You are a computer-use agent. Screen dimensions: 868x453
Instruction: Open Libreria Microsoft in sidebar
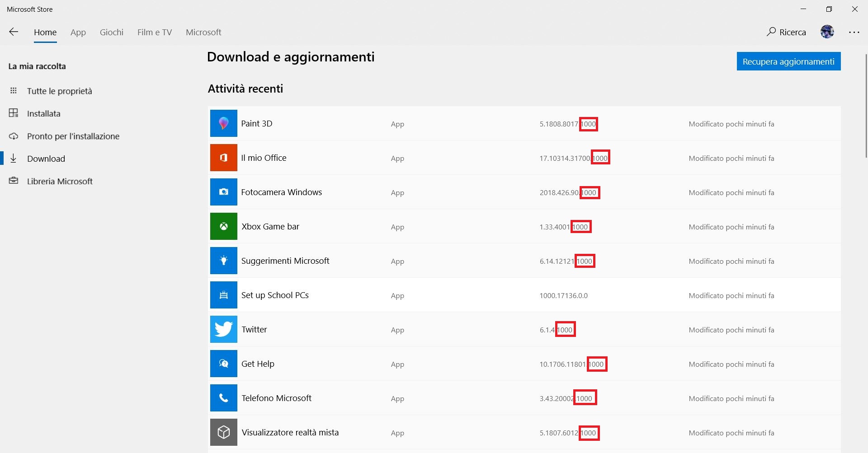(60, 181)
